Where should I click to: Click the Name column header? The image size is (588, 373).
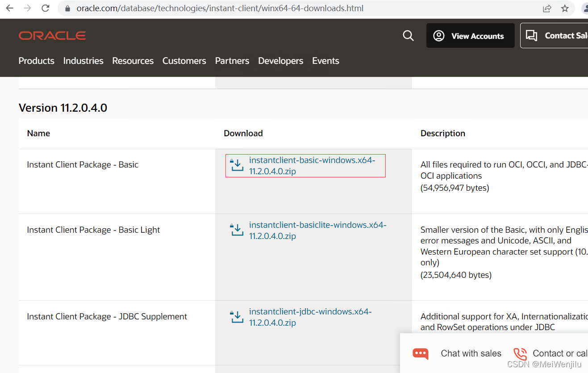(38, 133)
